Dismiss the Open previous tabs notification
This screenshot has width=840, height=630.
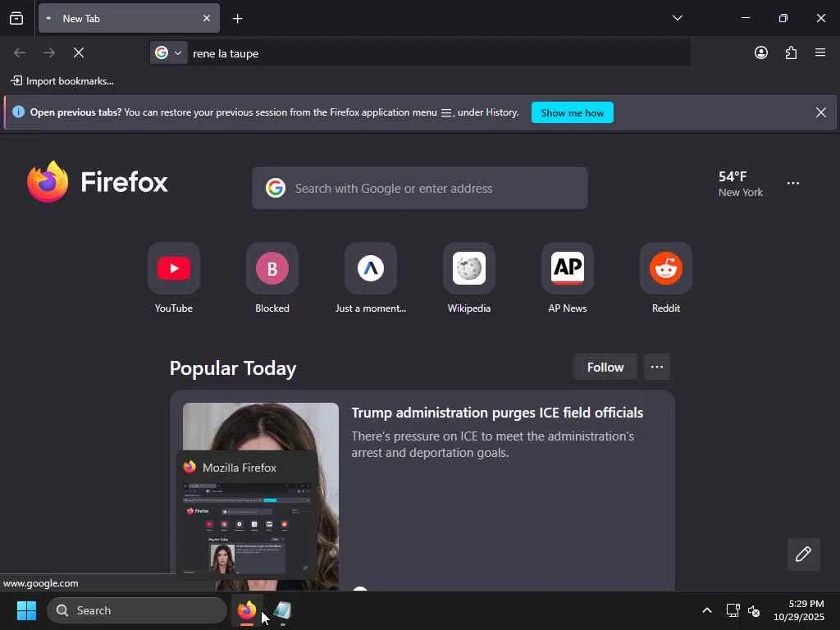point(820,112)
